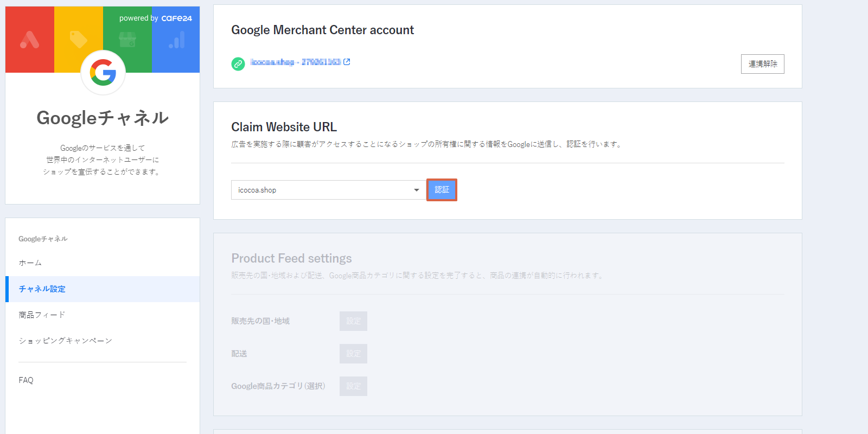Image resolution: width=868 pixels, height=434 pixels.
Task: Click 設定 button for 販売先の国・地域
Action: point(353,321)
